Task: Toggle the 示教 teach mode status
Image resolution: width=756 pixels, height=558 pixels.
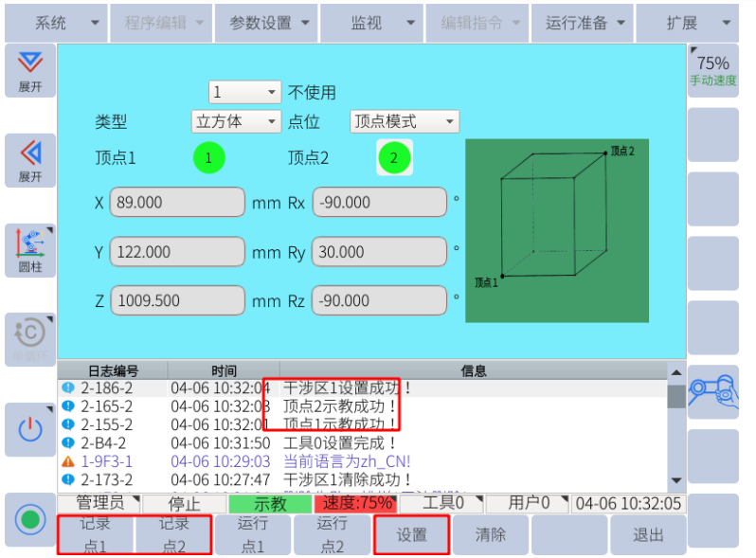Action: [x=269, y=503]
